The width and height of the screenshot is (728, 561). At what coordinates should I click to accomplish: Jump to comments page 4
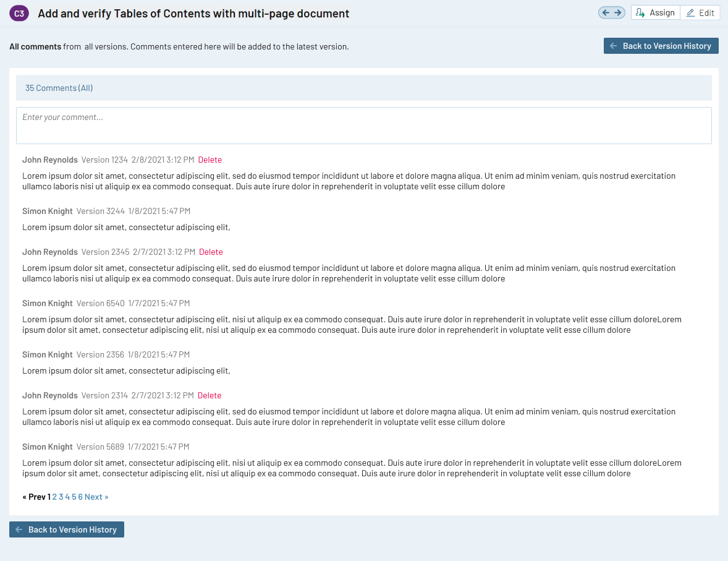(67, 497)
